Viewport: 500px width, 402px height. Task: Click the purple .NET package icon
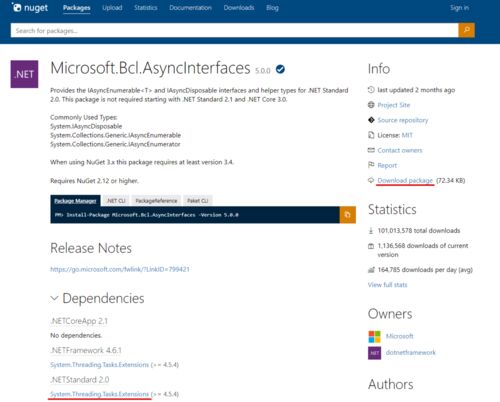click(x=24, y=74)
